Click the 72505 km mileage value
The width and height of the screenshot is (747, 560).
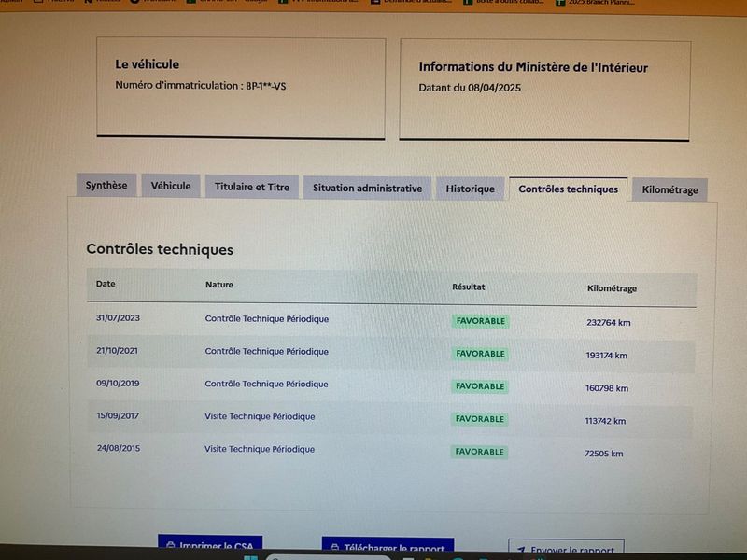[603, 454]
